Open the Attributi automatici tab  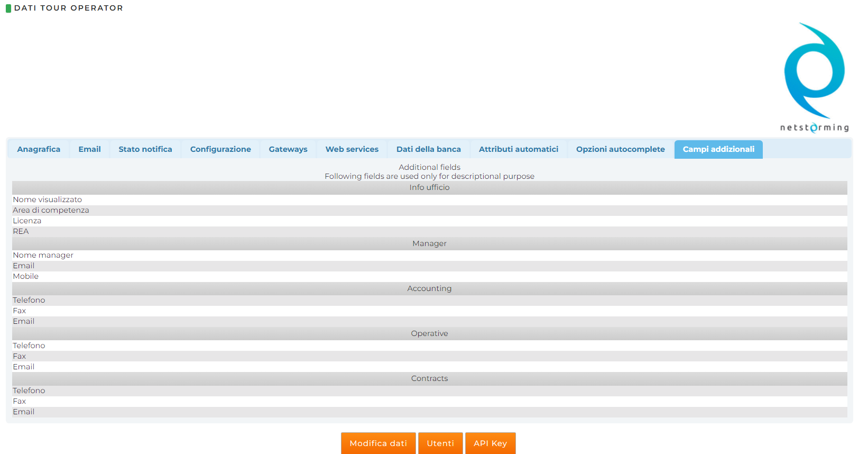pos(519,149)
